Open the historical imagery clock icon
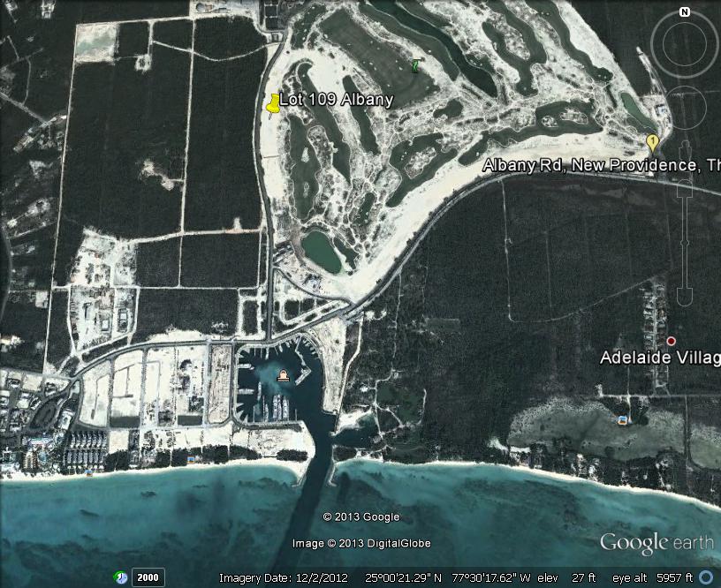Image resolution: width=721 pixels, height=588 pixels. (x=120, y=577)
